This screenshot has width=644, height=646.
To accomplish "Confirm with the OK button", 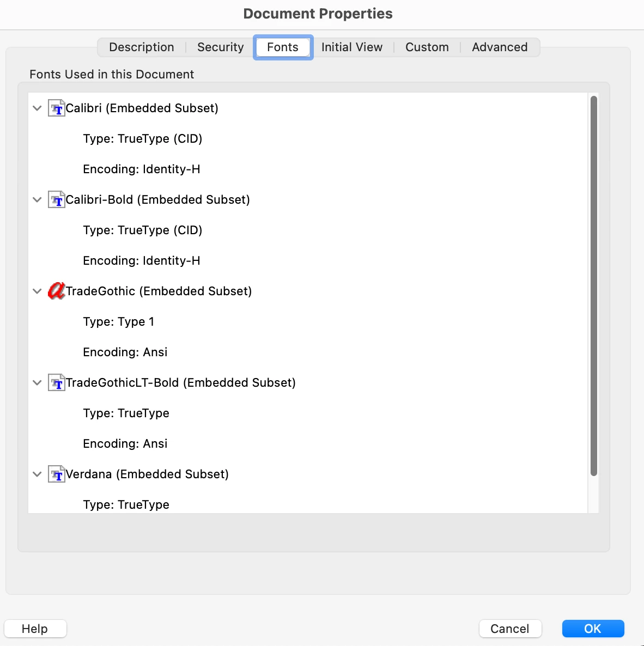I will click(593, 628).
